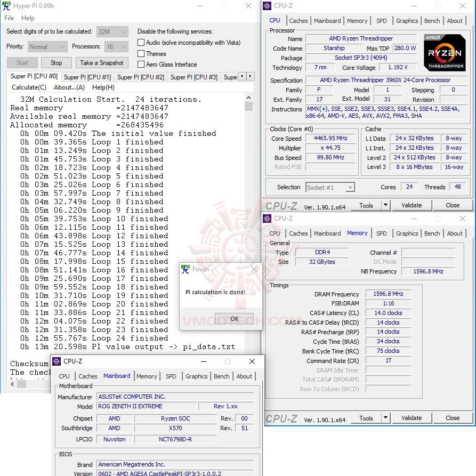
Task: Close the Finish dialog with the X
Action: (x=254, y=269)
